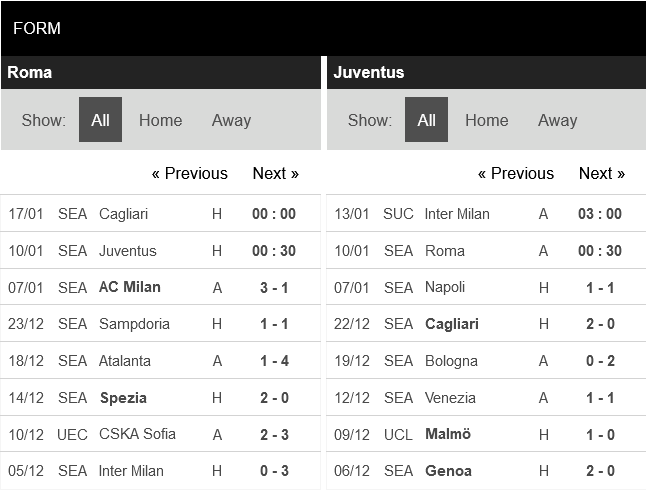This screenshot has width=646, height=501.
Task: Click the Sampdoria match row
Action: tap(134, 324)
